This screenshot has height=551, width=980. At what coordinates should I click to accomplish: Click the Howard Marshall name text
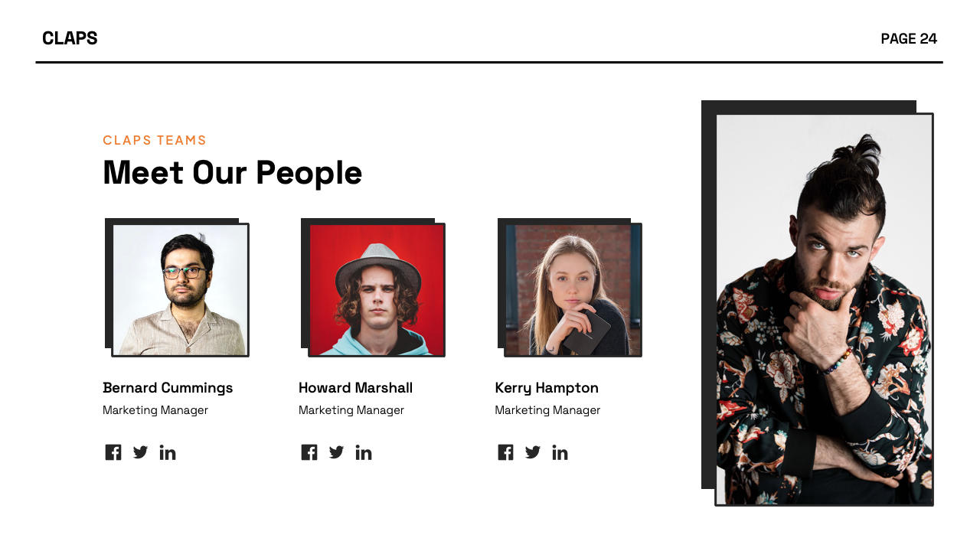coord(355,388)
